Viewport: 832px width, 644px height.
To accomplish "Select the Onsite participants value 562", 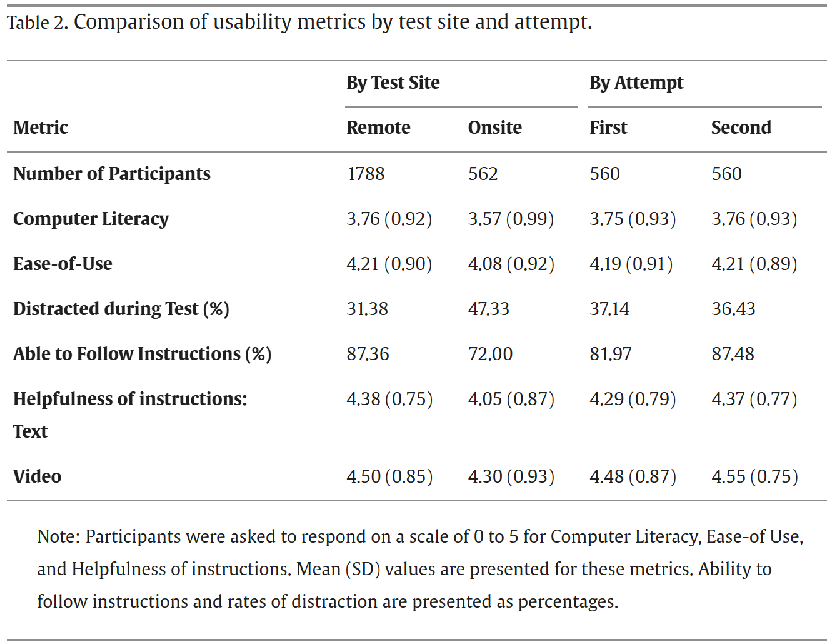I will point(483,174).
